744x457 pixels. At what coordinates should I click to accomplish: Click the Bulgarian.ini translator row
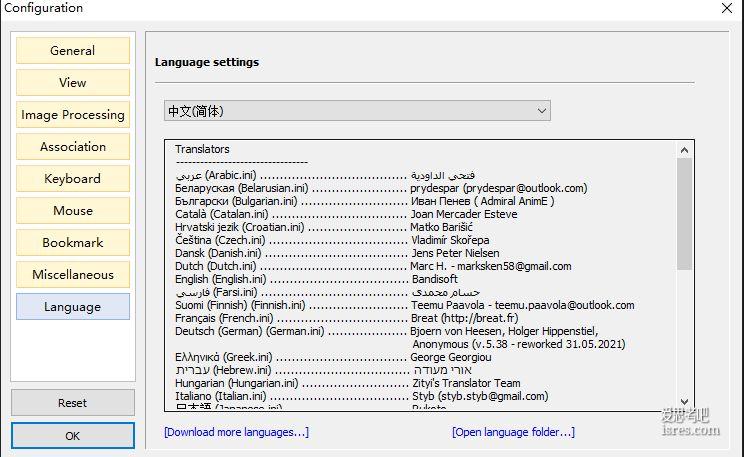364,201
